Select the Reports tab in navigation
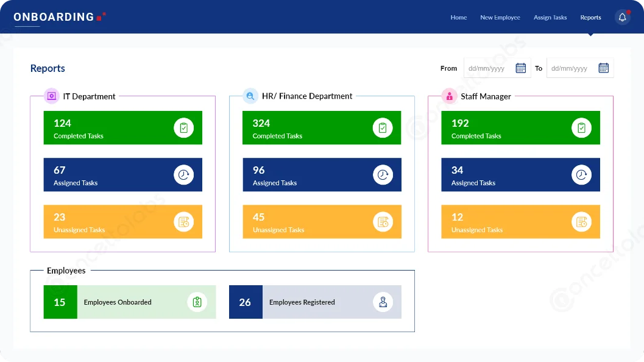The height and width of the screenshot is (362, 644). pos(590,18)
